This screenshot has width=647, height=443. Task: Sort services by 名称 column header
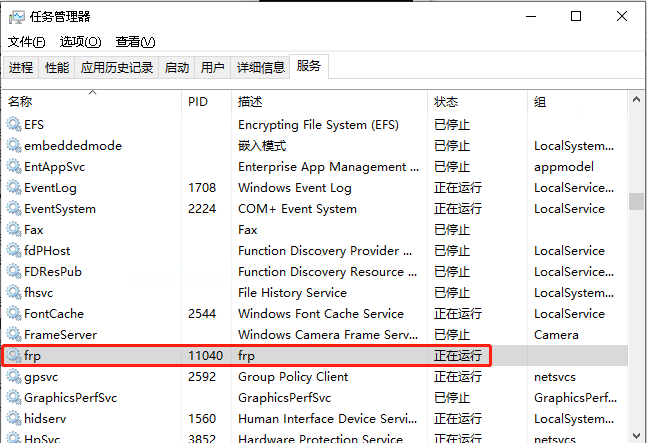tap(21, 103)
